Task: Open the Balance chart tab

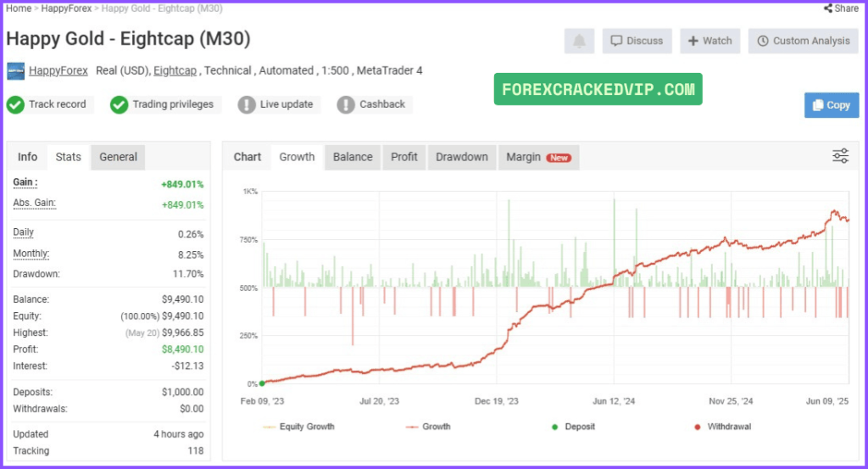Action: click(x=353, y=157)
